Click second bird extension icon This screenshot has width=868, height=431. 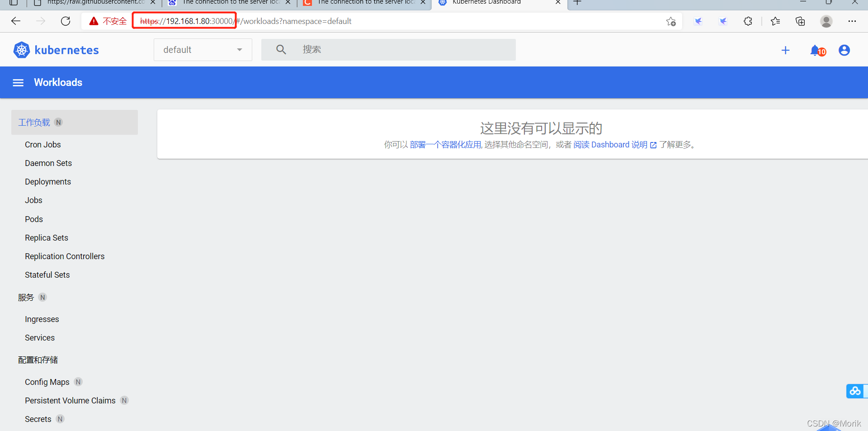tap(723, 21)
